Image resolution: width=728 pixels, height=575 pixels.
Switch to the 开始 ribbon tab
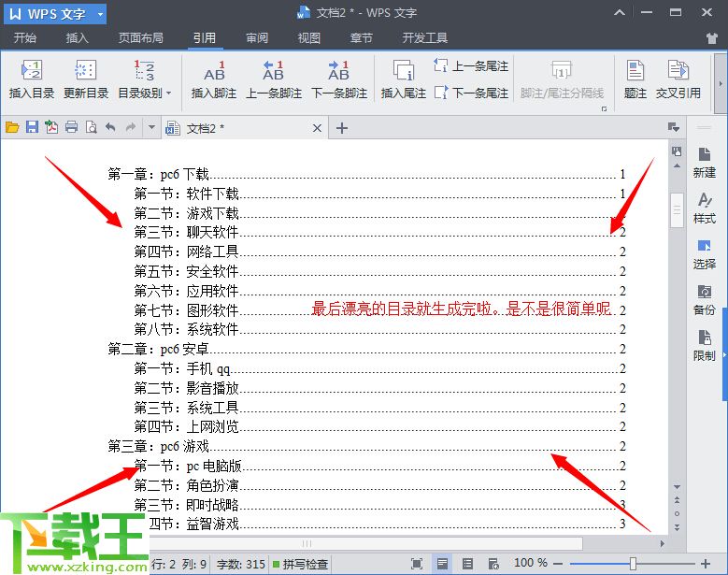click(25, 38)
